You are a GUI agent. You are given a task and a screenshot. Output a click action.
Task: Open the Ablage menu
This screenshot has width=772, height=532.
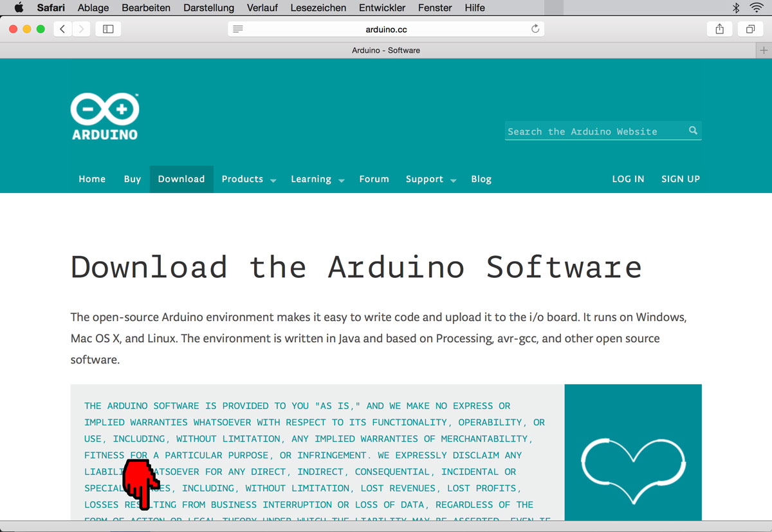click(93, 8)
